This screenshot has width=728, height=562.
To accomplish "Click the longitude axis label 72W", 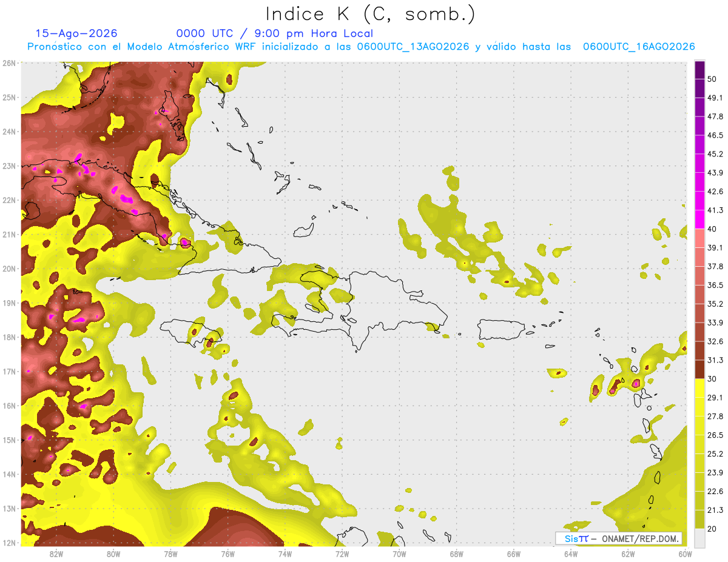I will pos(342,554).
